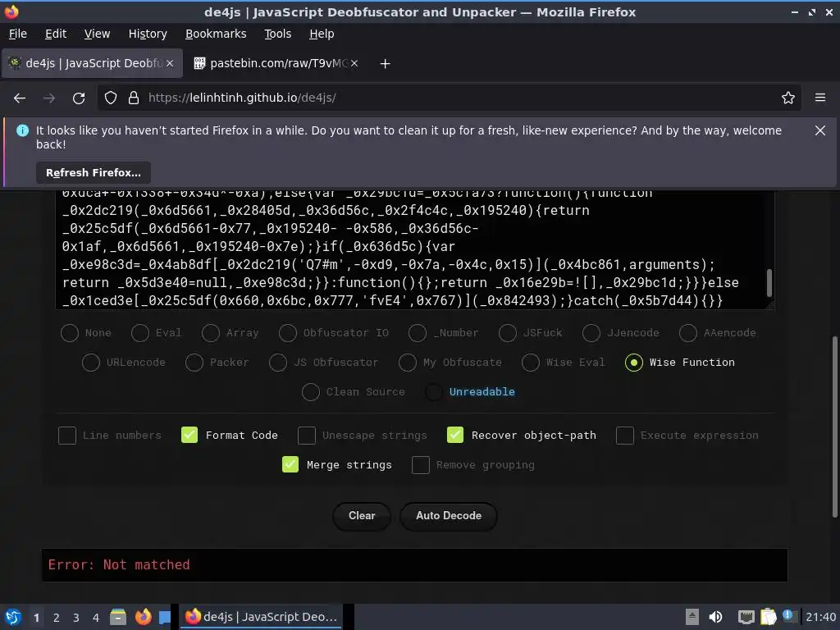Uncheck the Merge strings checkbox
The height and width of the screenshot is (630, 840).
[x=290, y=464]
